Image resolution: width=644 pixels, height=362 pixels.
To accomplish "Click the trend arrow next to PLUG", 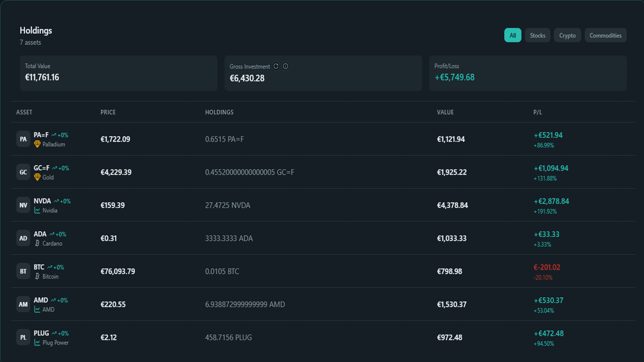I will coord(54,333).
